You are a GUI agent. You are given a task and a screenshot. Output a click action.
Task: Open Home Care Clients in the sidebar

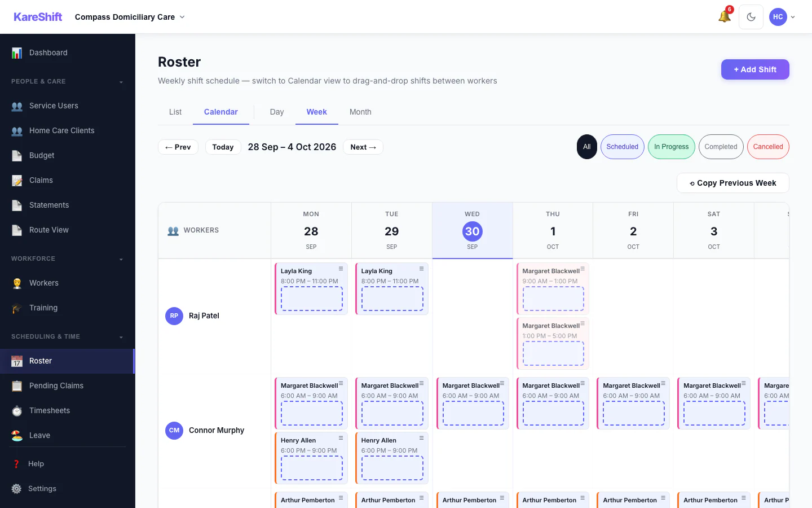click(68, 130)
